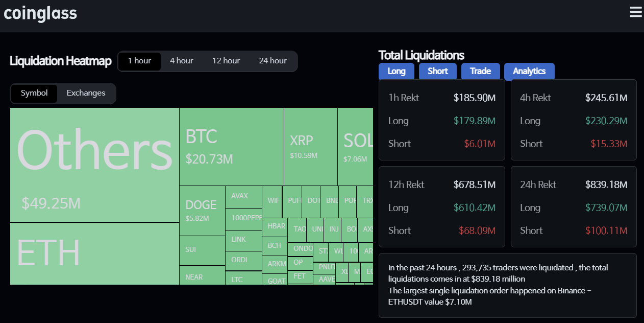This screenshot has width=644, height=323.
Task: Select the XRP heatmap tile
Action: [x=310, y=147]
